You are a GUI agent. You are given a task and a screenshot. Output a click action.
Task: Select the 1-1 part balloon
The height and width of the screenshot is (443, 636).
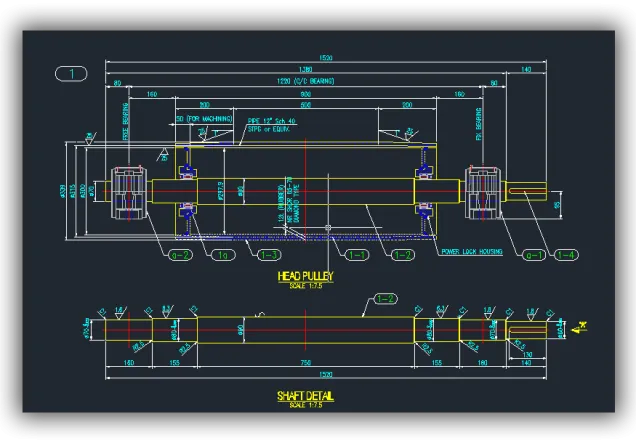(x=357, y=255)
